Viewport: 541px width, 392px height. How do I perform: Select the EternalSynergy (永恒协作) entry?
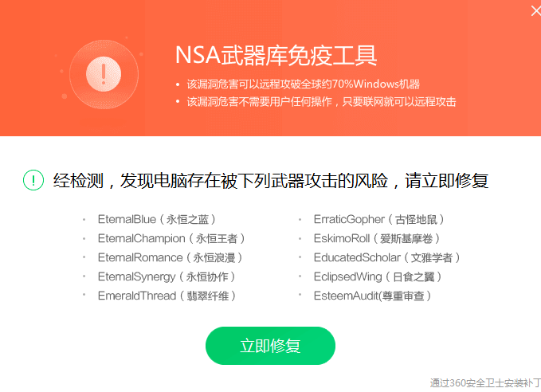point(167,276)
